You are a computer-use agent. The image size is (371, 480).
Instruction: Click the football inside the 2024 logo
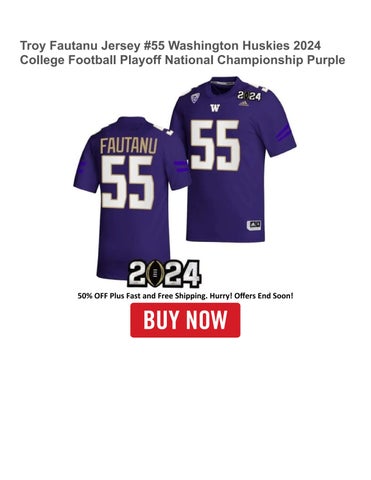(x=154, y=274)
